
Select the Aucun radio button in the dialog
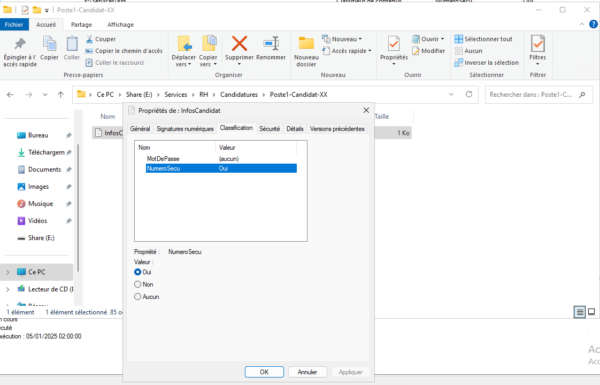(x=138, y=297)
